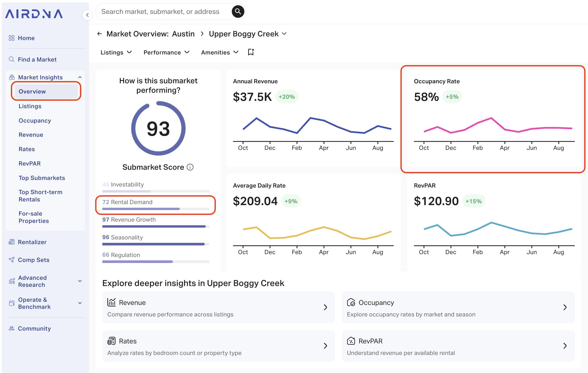Open Top Submarkets from the sidebar
588x373 pixels.
42,178
